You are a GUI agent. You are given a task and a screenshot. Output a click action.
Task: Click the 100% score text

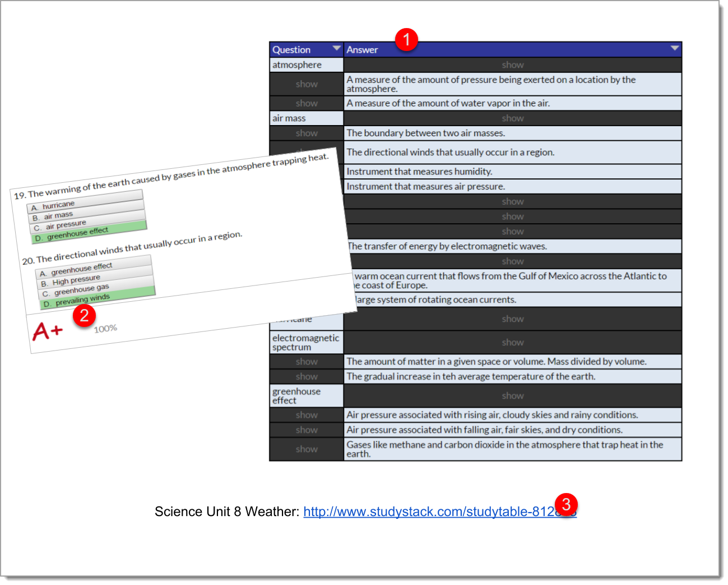click(105, 329)
